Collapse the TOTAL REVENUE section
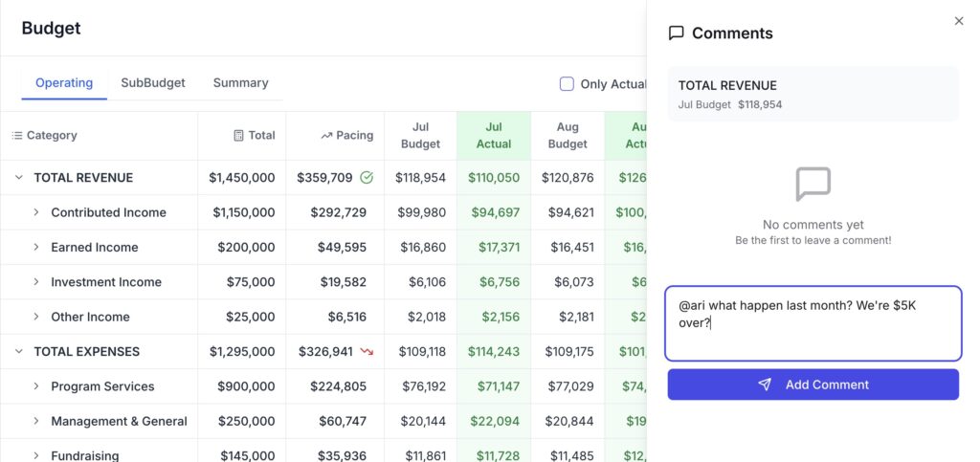Image resolution: width=980 pixels, height=462 pixels. click(x=18, y=178)
